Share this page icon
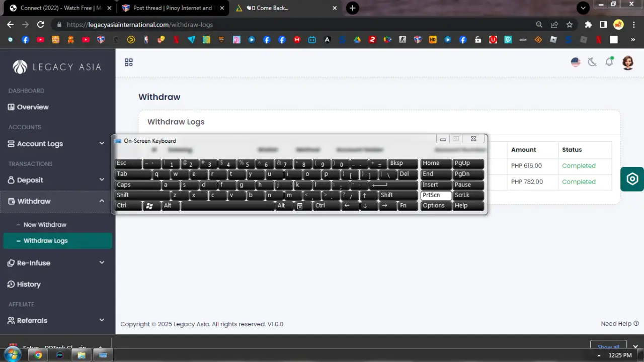Screen dimensions: 644x362 point(554,24)
